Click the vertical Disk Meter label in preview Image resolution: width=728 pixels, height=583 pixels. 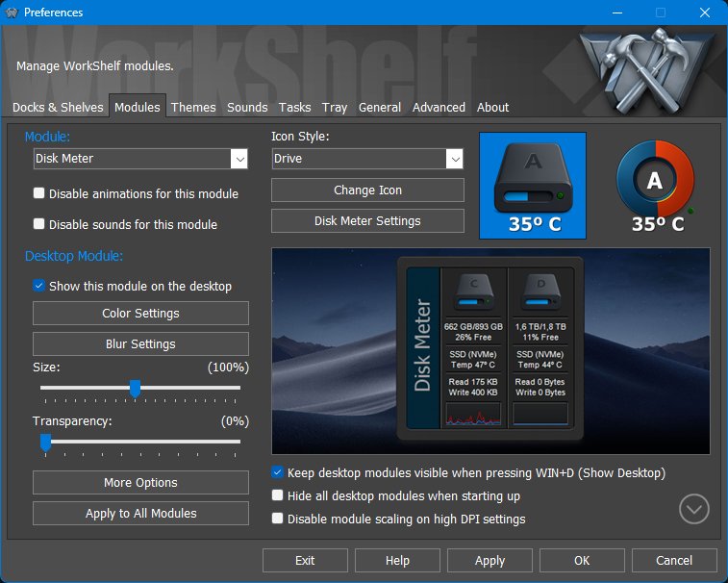click(x=423, y=344)
